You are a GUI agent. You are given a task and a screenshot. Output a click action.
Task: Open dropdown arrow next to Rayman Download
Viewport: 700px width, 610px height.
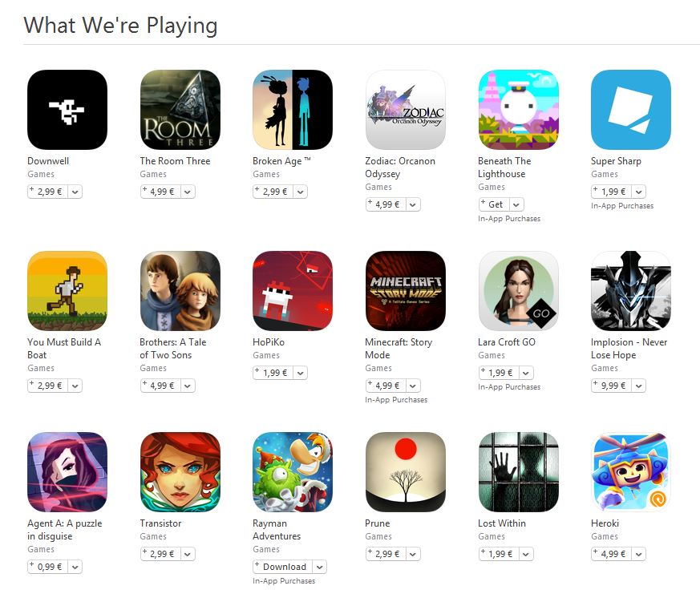[x=320, y=568]
